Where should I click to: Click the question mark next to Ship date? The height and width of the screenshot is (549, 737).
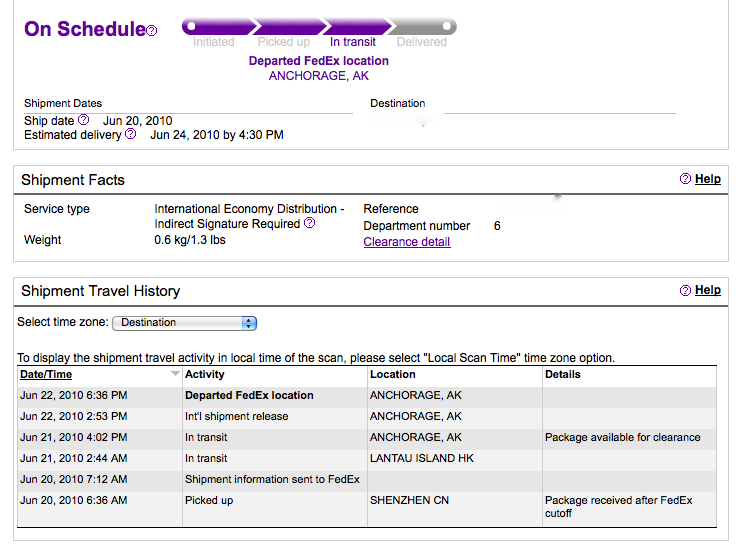83,120
